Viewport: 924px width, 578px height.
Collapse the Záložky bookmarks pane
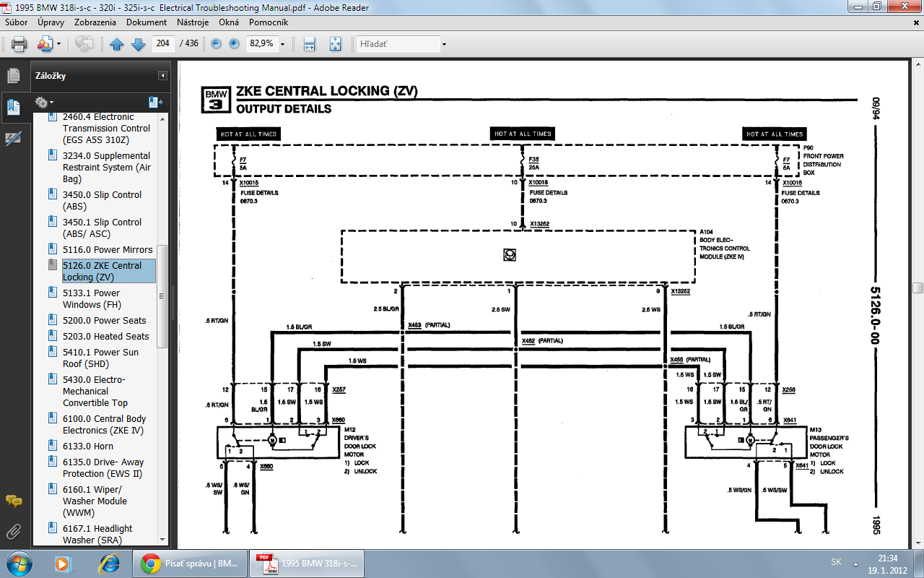pyautogui.click(x=163, y=76)
